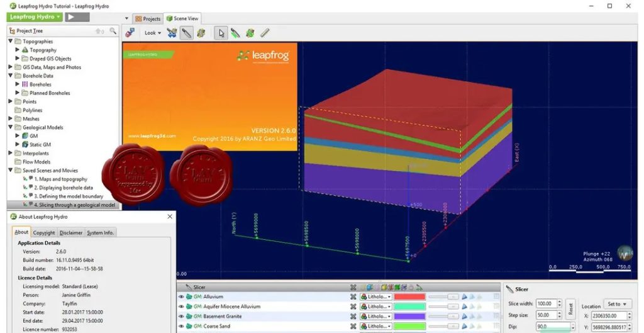The width and height of the screenshot is (644, 333).
Task: Expand GIS Data, Maps and Photos folder
Action: (x=11, y=67)
